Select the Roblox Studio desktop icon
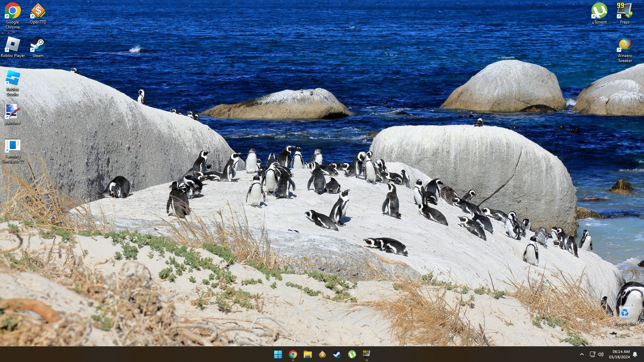 click(x=12, y=83)
